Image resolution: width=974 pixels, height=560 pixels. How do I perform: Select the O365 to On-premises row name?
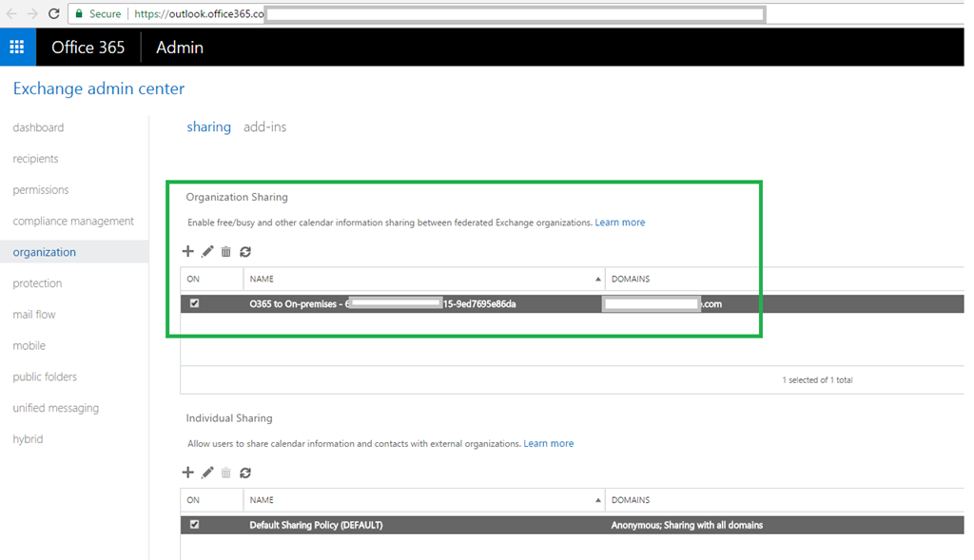tap(382, 303)
